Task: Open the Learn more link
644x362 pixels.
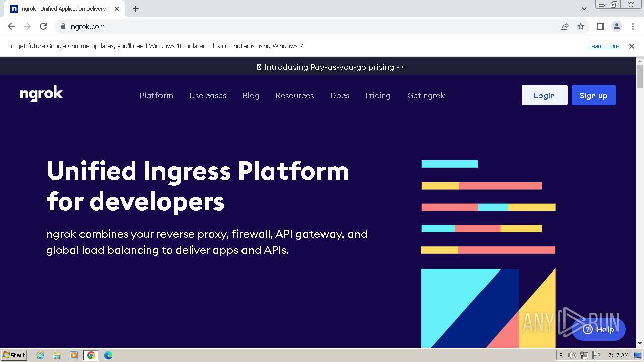Action: tap(604, 46)
